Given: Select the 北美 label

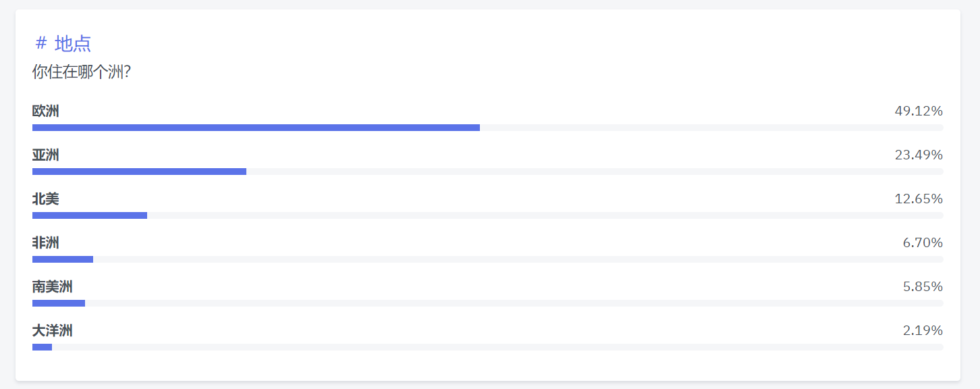Looking at the screenshot, I should tap(46, 199).
